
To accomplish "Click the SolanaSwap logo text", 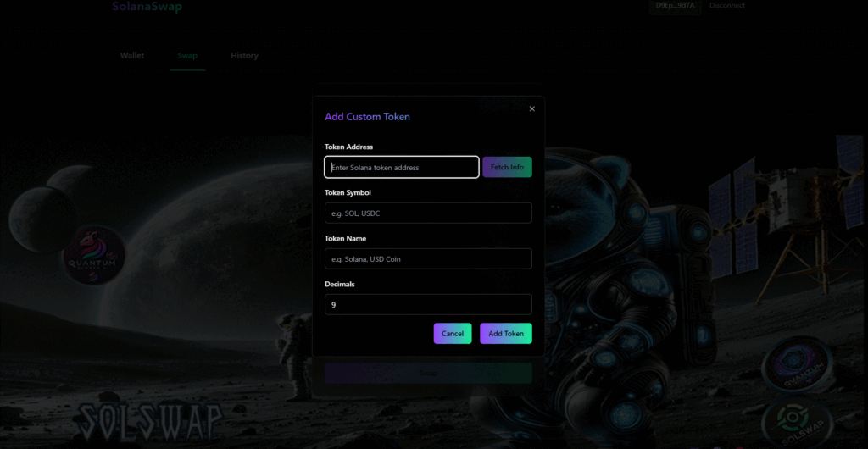I will [147, 7].
